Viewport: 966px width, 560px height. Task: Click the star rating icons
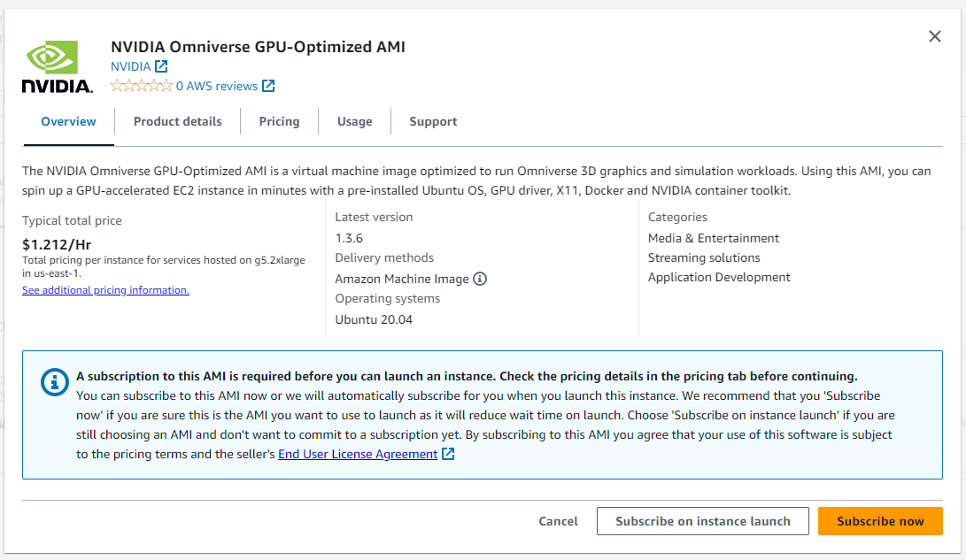[x=141, y=86]
